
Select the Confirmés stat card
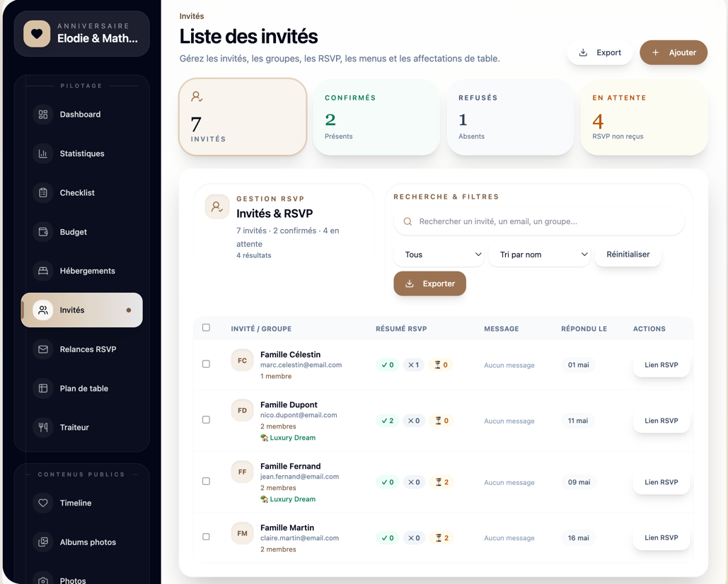coord(376,117)
